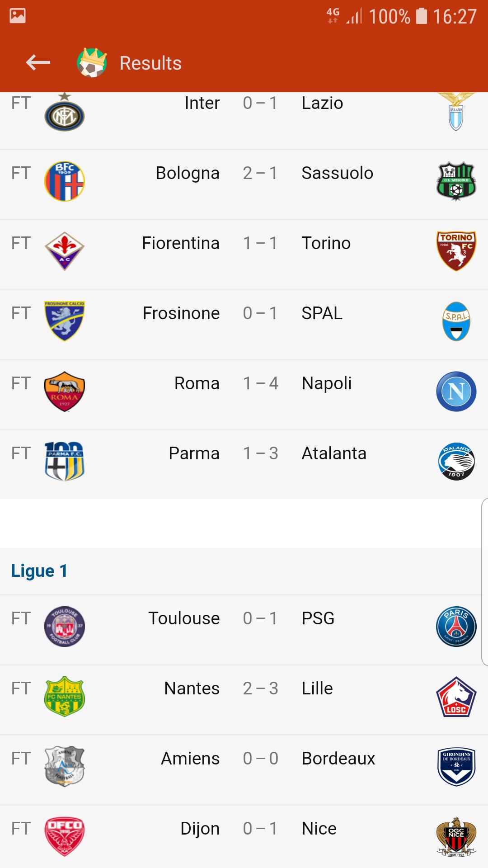The width and height of the screenshot is (488, 868).
Task: Tap the Results title in header
Action: [150, 63]
